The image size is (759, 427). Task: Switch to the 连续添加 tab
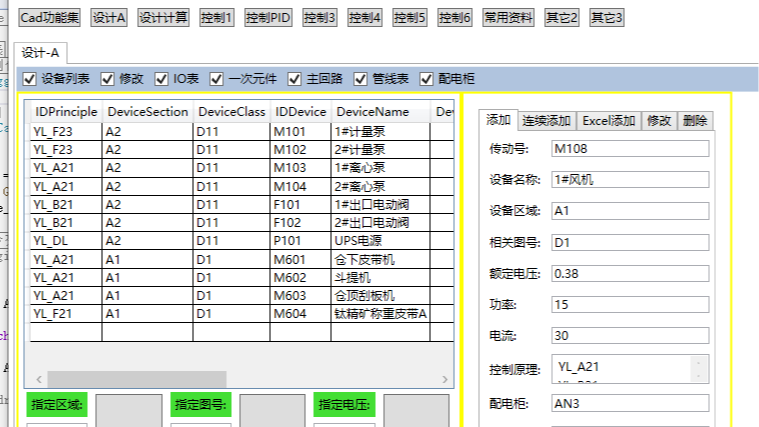pyautogui.click(x=546, y=121)
